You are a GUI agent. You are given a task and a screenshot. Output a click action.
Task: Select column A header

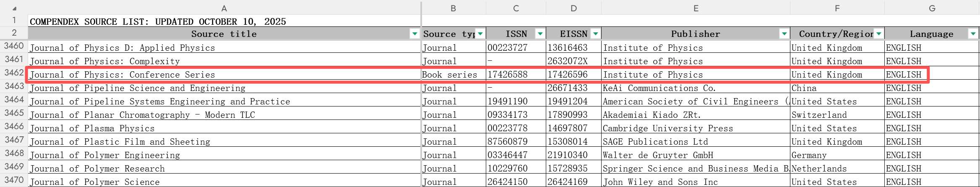pyautogui.click(x=224, y=8)
